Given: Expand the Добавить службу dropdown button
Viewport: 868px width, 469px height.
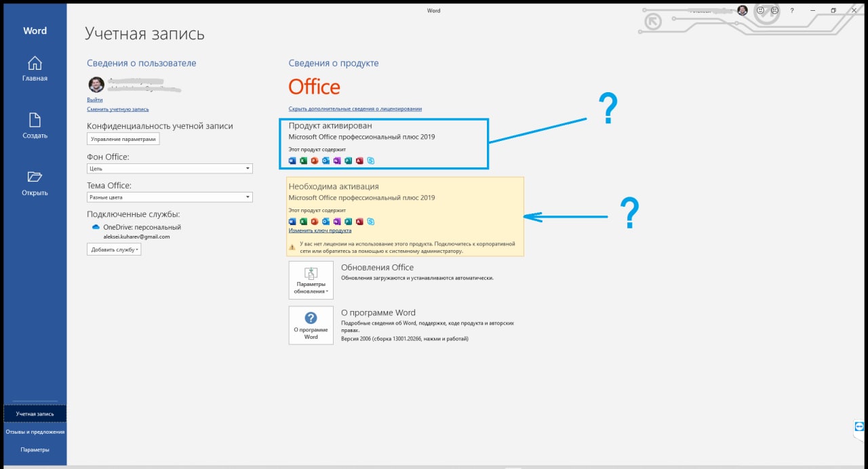Looking at the screenshot, I should point(114,249).
